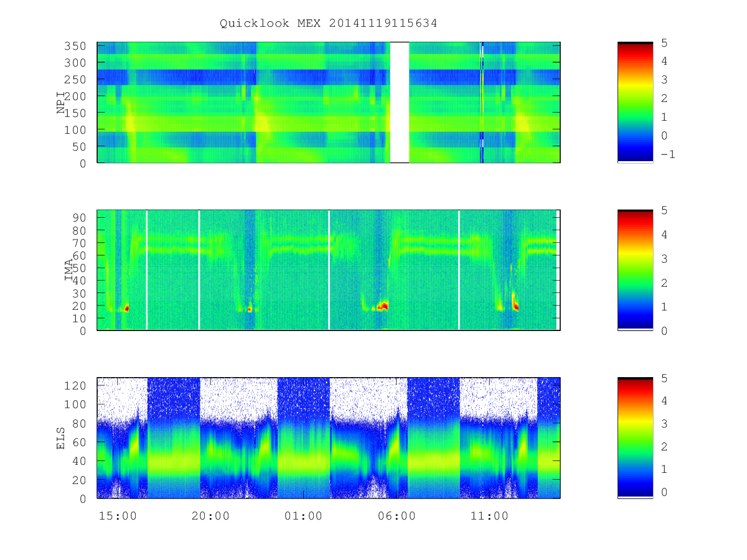This screenshot has height=560, width=747.
Task: Click the red hotspot near 06:00 in IMA plot
Action: click(383, 306)
